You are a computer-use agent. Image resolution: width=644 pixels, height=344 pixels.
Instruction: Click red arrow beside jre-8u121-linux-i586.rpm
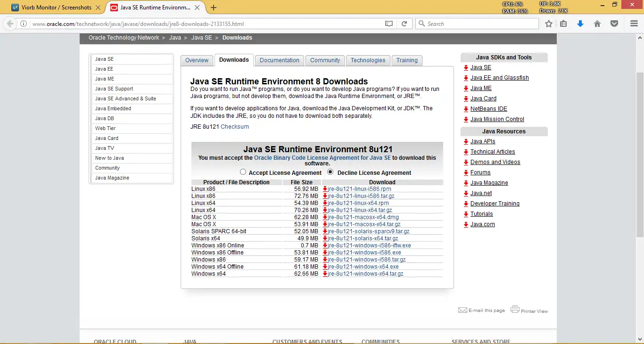[325, 189]
